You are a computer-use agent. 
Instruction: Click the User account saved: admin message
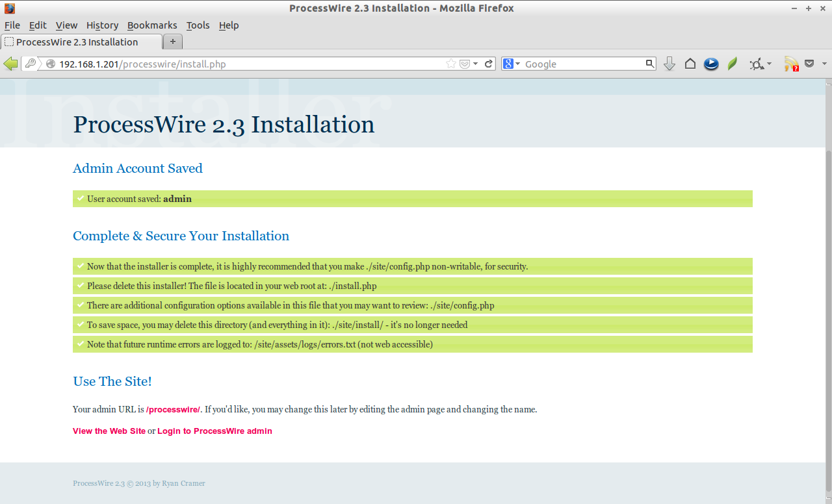[x=413, y=199]
